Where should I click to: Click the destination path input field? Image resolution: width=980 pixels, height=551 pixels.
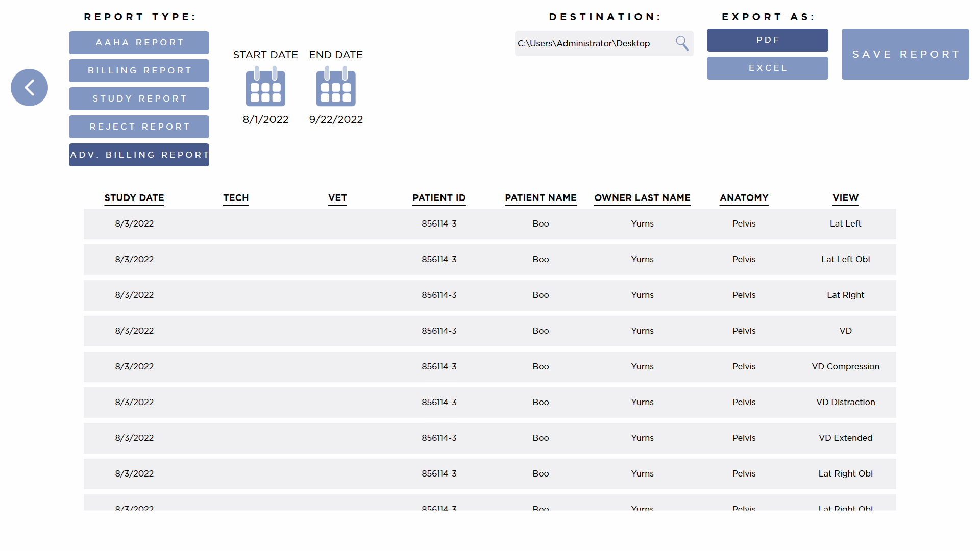coord(592,43)
